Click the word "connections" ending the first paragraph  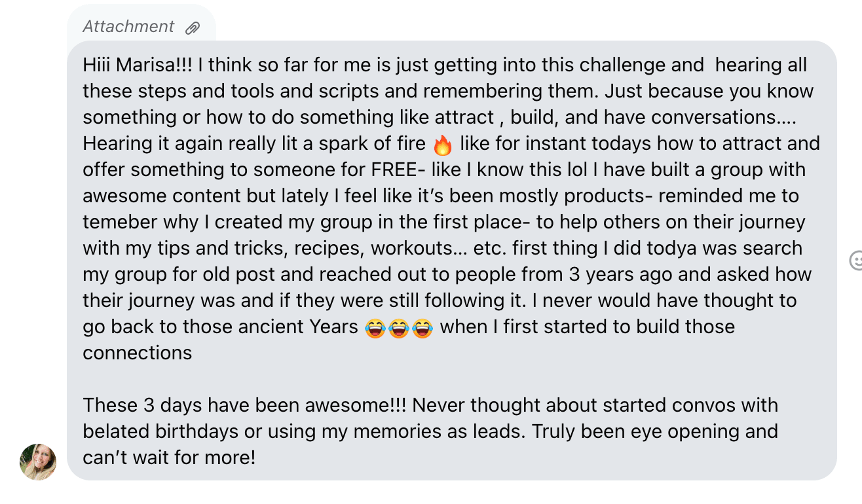click(138, 353)
